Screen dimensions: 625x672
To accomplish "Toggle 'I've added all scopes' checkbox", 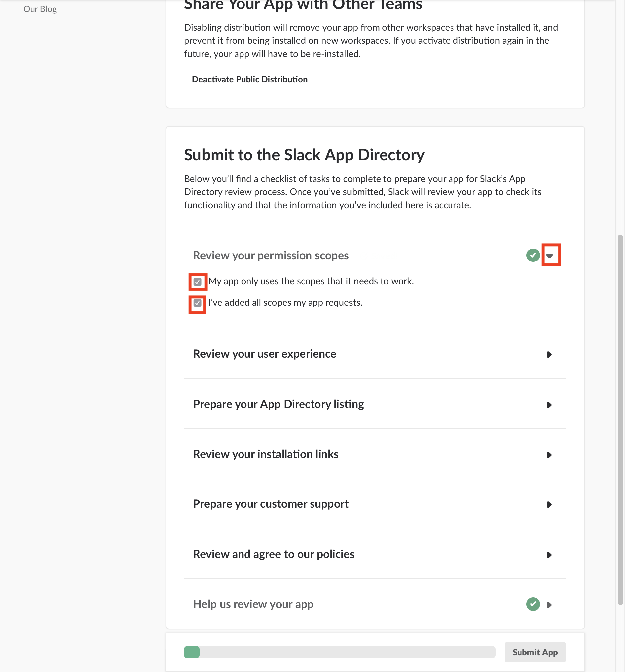I will [198, 303].
